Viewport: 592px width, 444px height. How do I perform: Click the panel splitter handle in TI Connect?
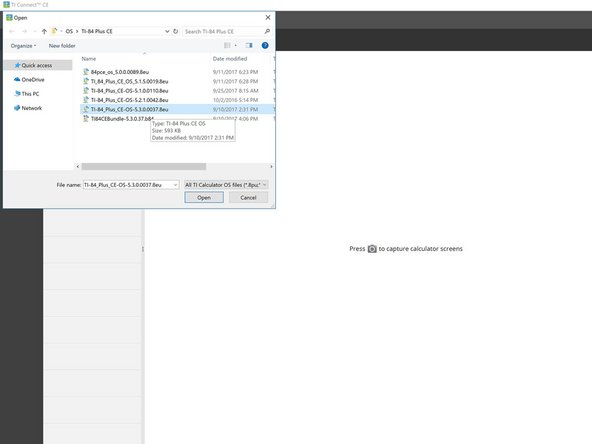tap(143, 249)
